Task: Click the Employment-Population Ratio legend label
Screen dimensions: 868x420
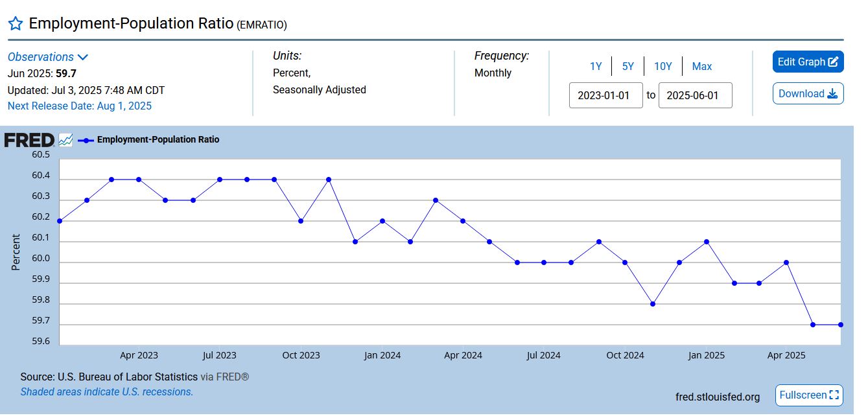Action: point(158,139)
